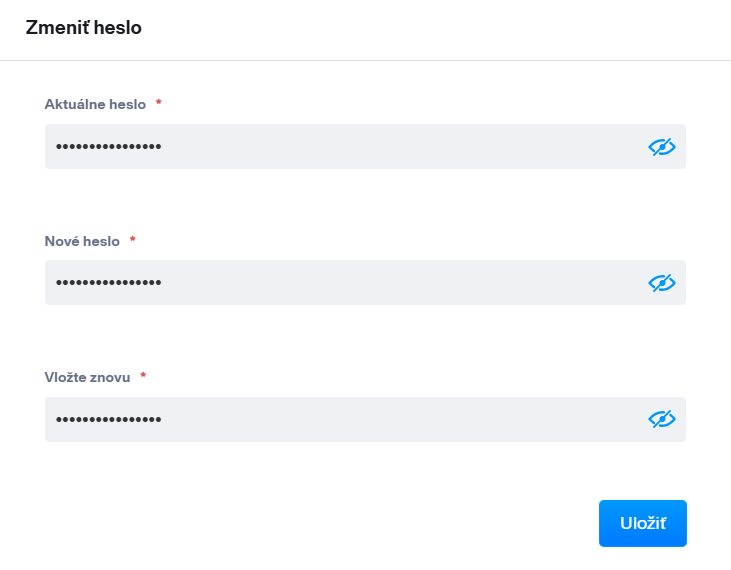The image size is (731, 570).
Task: Reveal the Nové heslo password with eye icon
Action: point(662,283)
